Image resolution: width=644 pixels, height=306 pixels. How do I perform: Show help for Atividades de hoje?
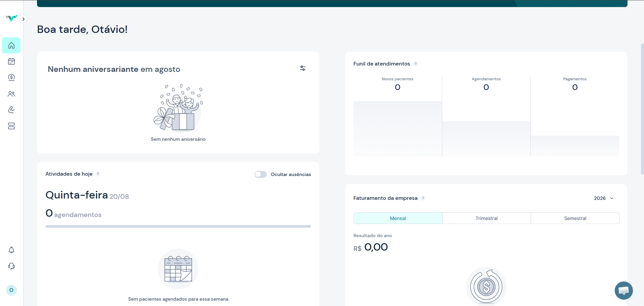tap(98, 174)
